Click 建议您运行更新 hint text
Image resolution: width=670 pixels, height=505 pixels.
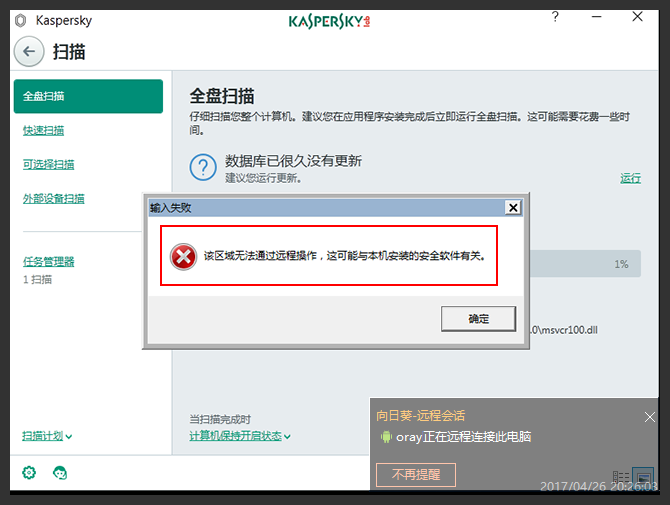click(x=263, y=178)
